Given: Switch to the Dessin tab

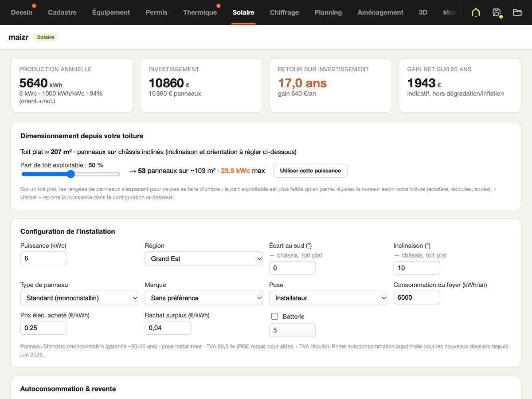Looking at the screenshot, I should pyautogui.click(x=22, y=12).
